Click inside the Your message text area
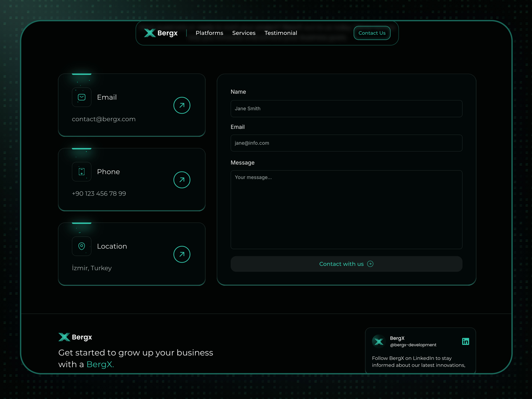532x399 pixels. (346, 209)
